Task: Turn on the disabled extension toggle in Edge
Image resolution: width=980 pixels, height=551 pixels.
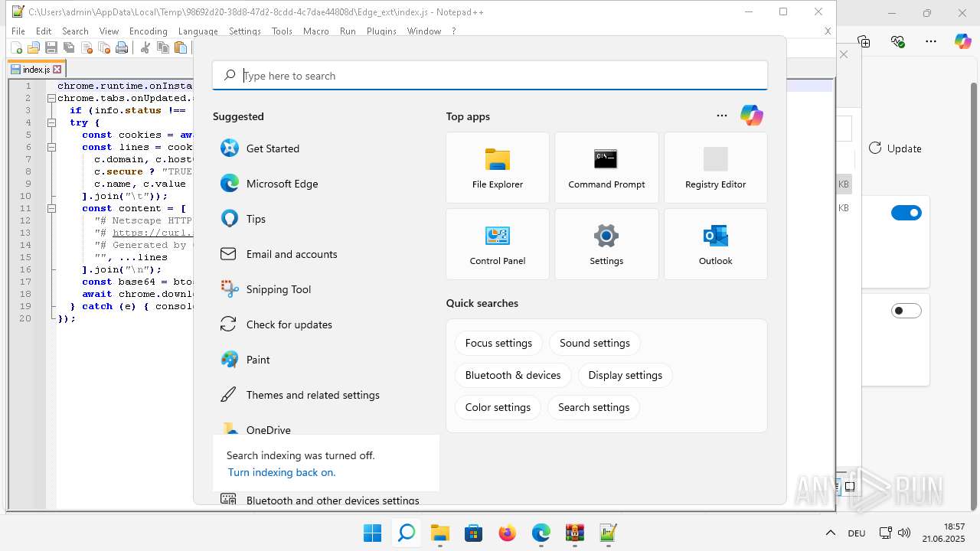Action: point(906,311)
